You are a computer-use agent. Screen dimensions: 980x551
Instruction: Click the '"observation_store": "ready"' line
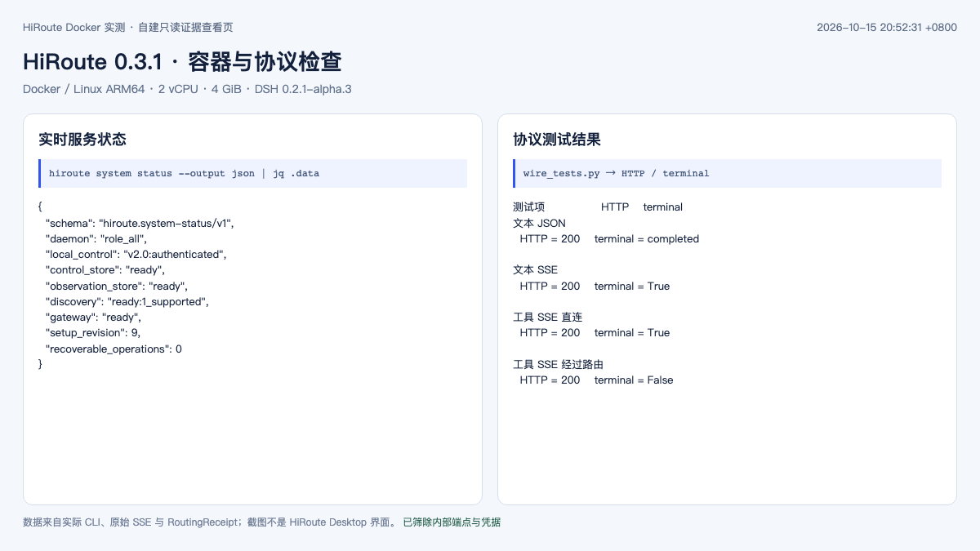tap(117, 286)
